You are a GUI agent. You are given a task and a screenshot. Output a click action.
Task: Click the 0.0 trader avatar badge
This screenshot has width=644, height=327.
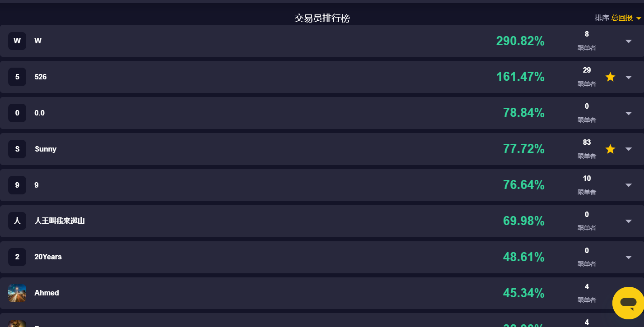pos(17,113)
